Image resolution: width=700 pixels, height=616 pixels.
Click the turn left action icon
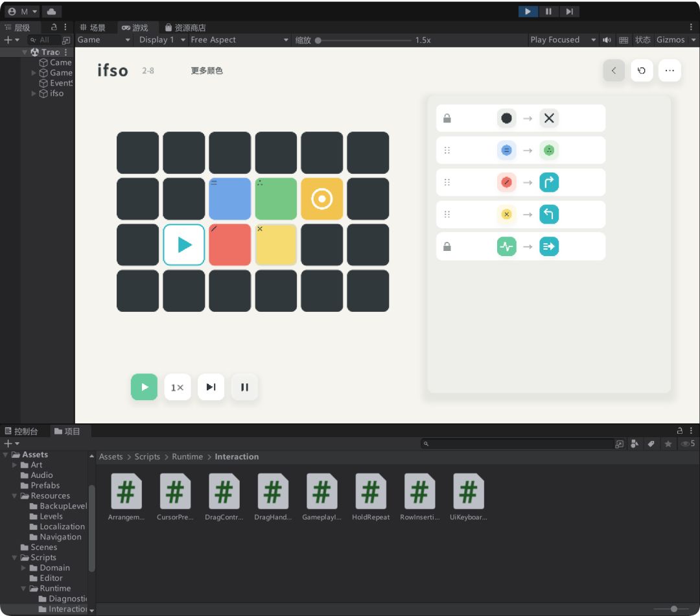pyautogui.click(x=549, y=215)
